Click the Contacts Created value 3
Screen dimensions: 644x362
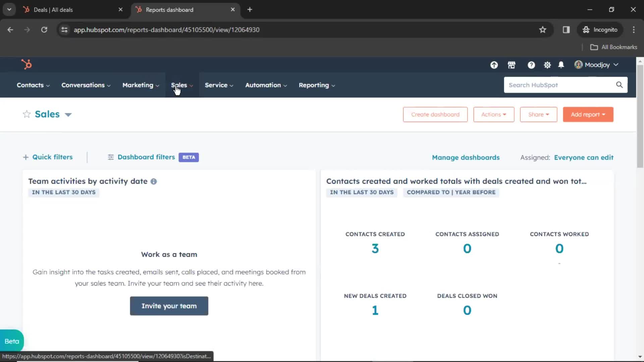pyautogui.click(x=375, y=248)
